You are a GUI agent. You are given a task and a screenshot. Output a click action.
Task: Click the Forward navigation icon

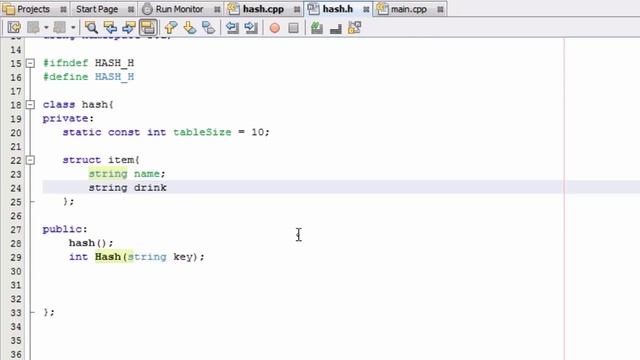tap(60, 28)
